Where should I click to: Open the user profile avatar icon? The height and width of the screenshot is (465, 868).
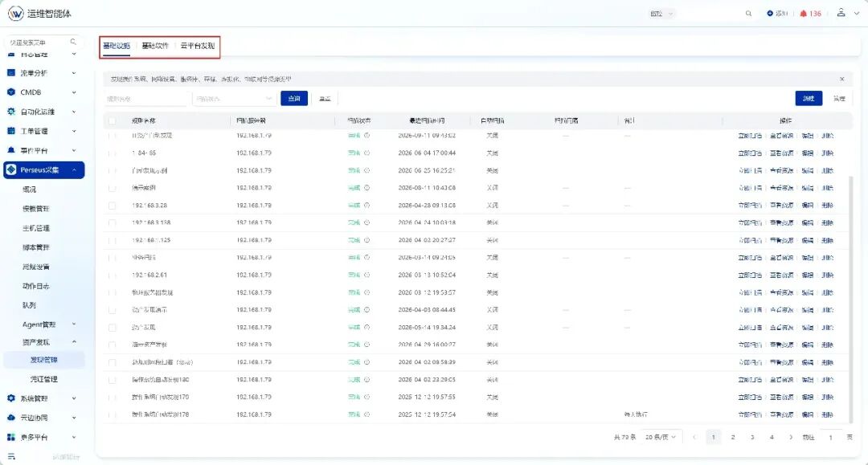coord(841,13)
